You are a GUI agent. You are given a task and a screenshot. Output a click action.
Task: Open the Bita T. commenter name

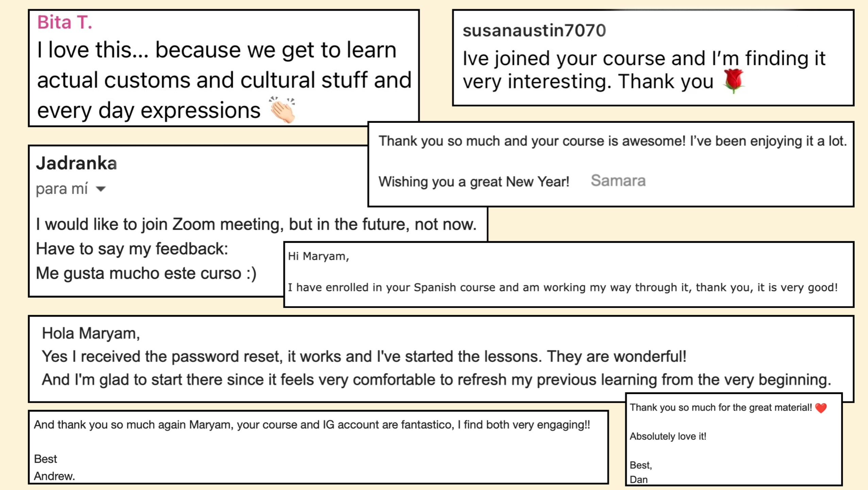click(x=64, y=22)
